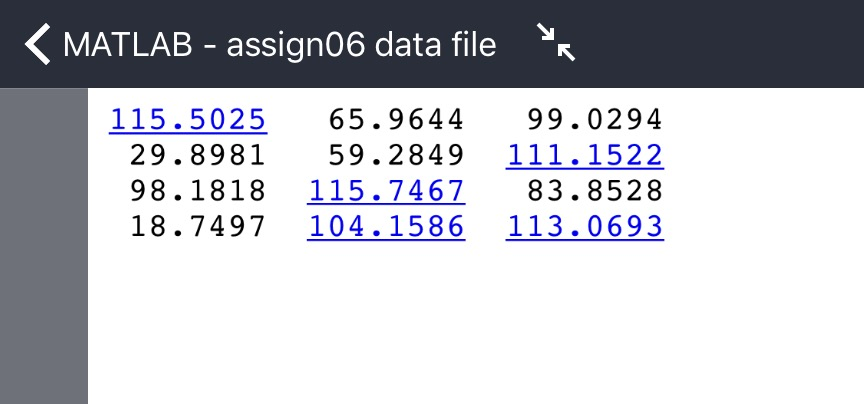Click the 115.7467 hyperlink
Screen dimensions: 864x404
386,191
